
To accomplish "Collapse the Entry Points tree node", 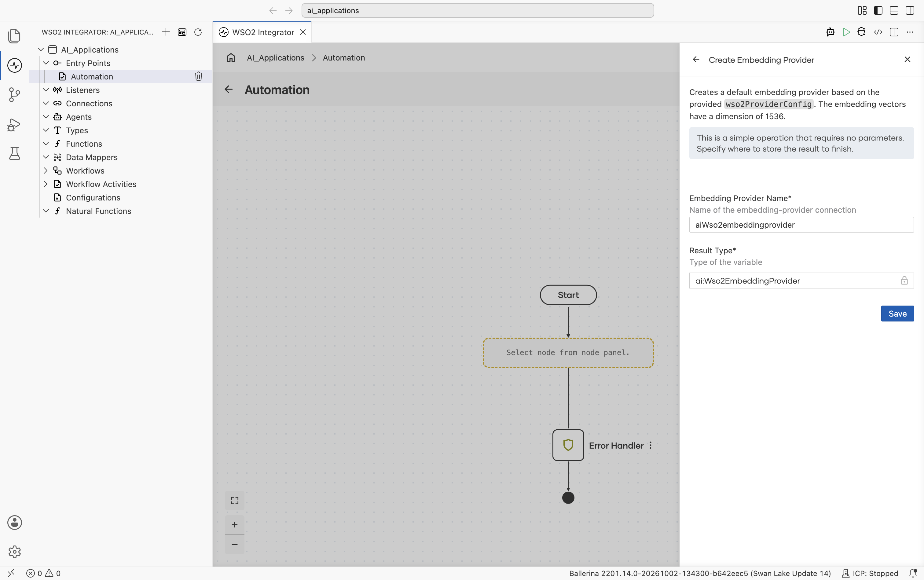I will point(46,63).
